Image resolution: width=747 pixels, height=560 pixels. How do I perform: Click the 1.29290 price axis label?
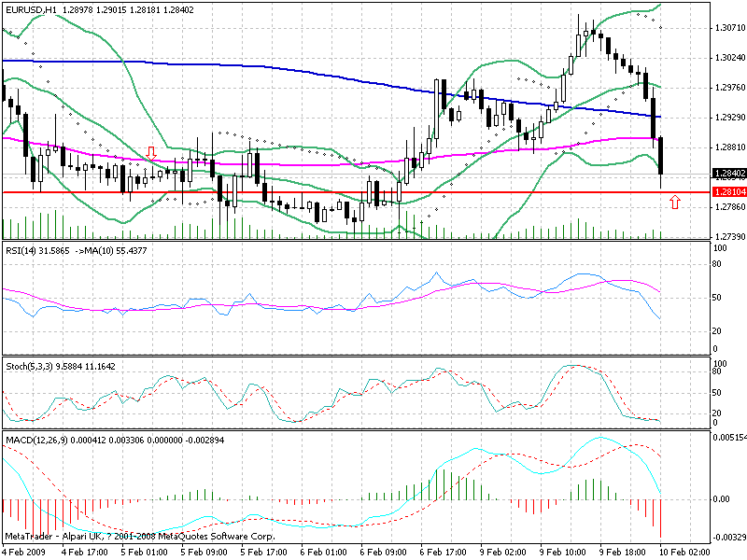[730, 118]
